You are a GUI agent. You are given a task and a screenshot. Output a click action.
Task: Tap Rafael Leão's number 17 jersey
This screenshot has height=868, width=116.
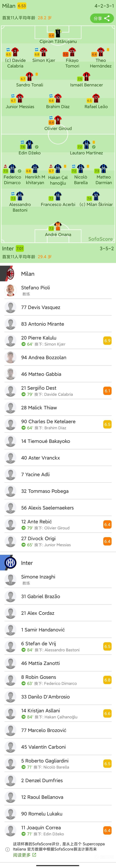point(96,98)
